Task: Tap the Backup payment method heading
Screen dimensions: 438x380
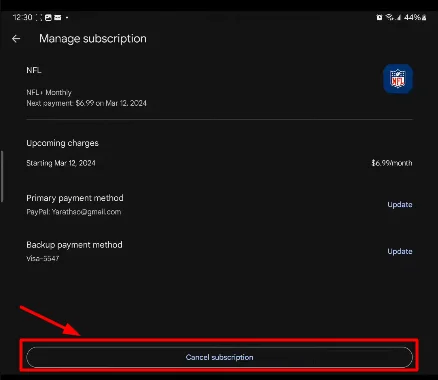Action: click(x=74, y=245)
